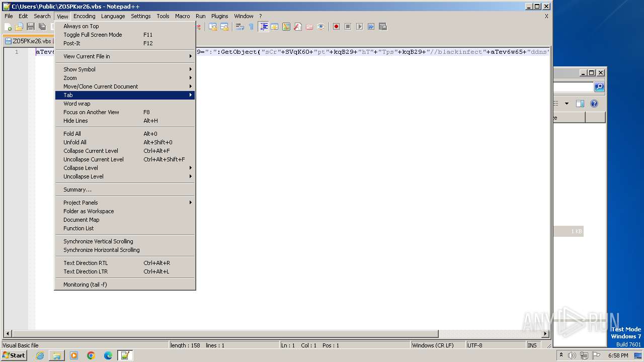Click the horizontal scrollbar right arrow
The width and height of the screenshot is (644, 362).
click(546, 334)
